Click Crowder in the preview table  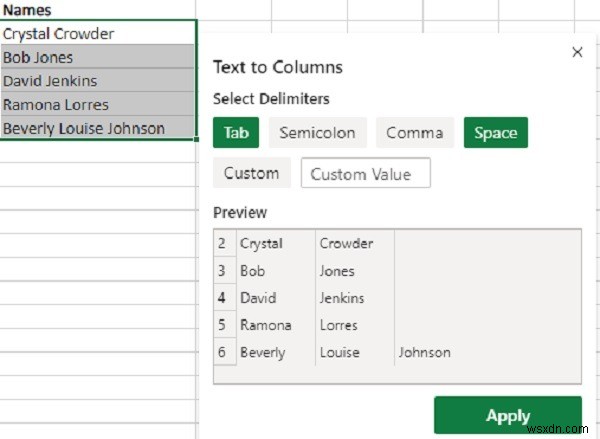coord(346,243)
